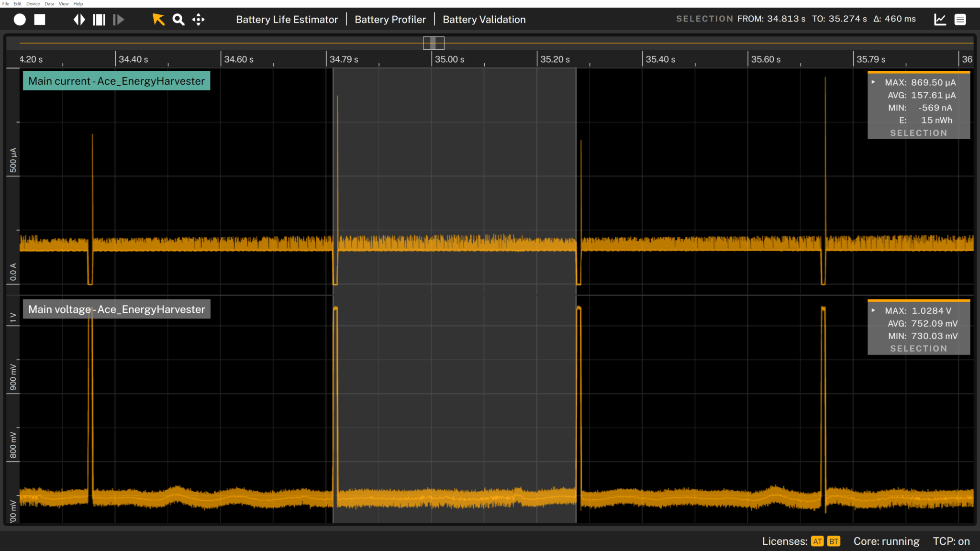Image resolution: width=980 pixels, height=551 pixels.
Task: Click the horizontal fit-view arrows icon
Action: point(79,20)
